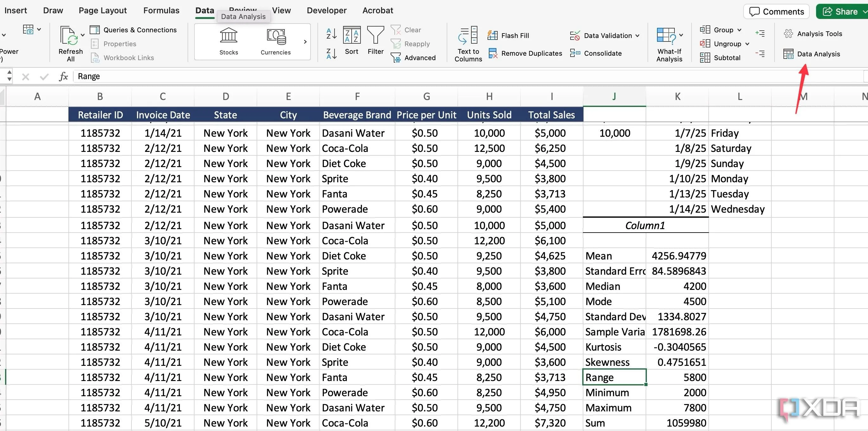
Task: Expand the What-If Analysis dropdown
Action: (x=681, y=35)
